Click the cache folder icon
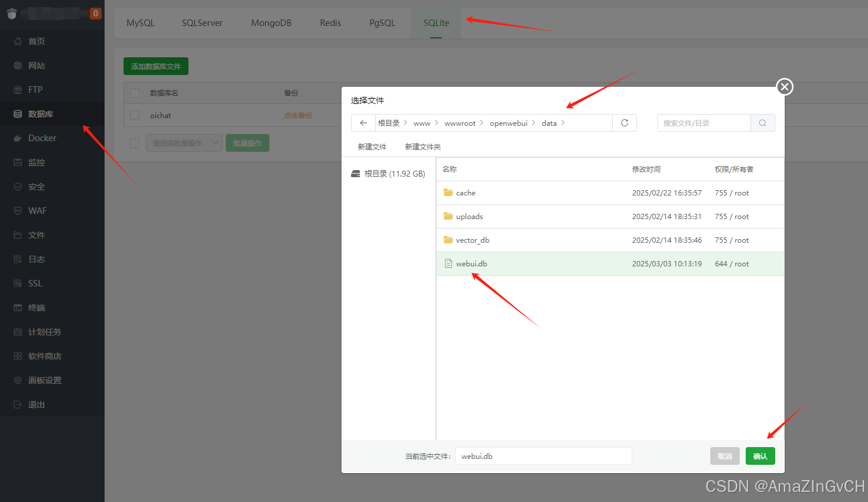This screenshot has width=868, height=502. click(448, 193)
